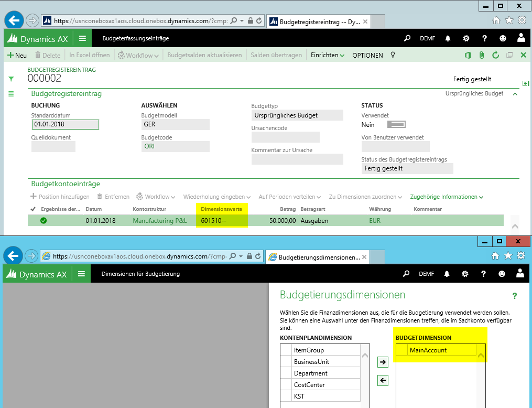Click the Office icon in action bar
Viewport: 532px width, 408px height.
tap(468, 55)
